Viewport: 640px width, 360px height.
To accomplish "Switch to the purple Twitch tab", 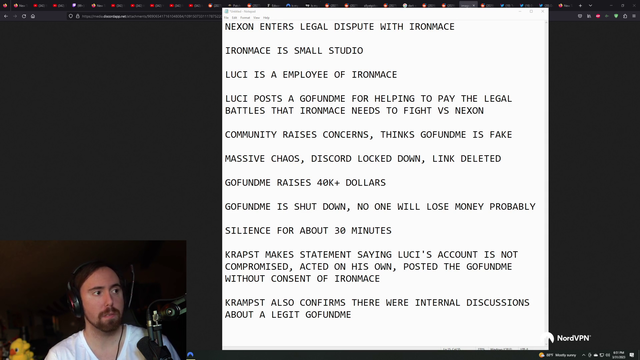I will (x=78, y=5).
